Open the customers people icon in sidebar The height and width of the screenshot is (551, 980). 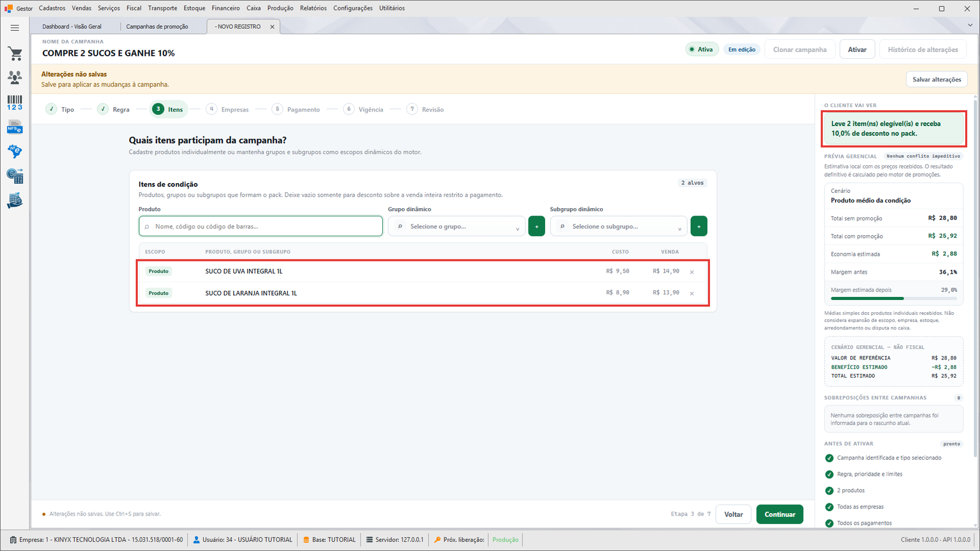pyautogui.click(x=15, y=77)
